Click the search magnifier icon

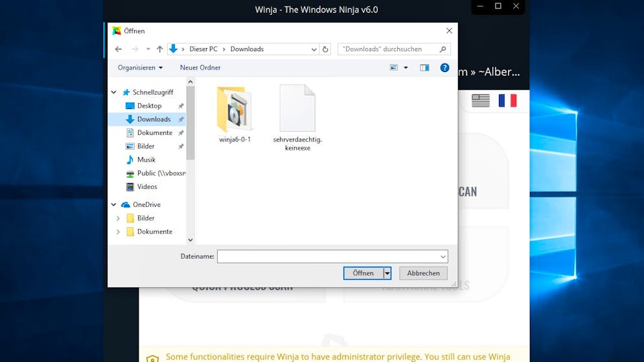point(443,49)
